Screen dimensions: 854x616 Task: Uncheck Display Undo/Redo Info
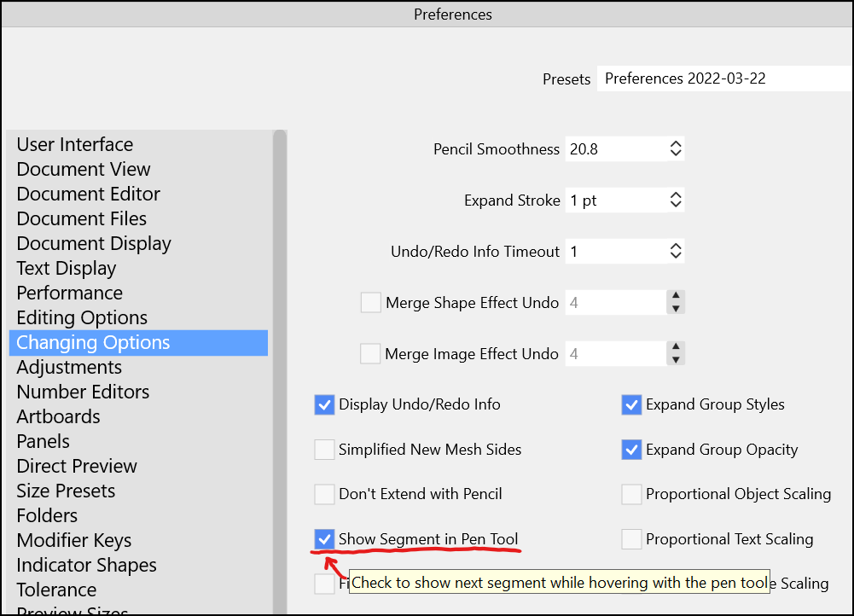(x=324, y=404)
